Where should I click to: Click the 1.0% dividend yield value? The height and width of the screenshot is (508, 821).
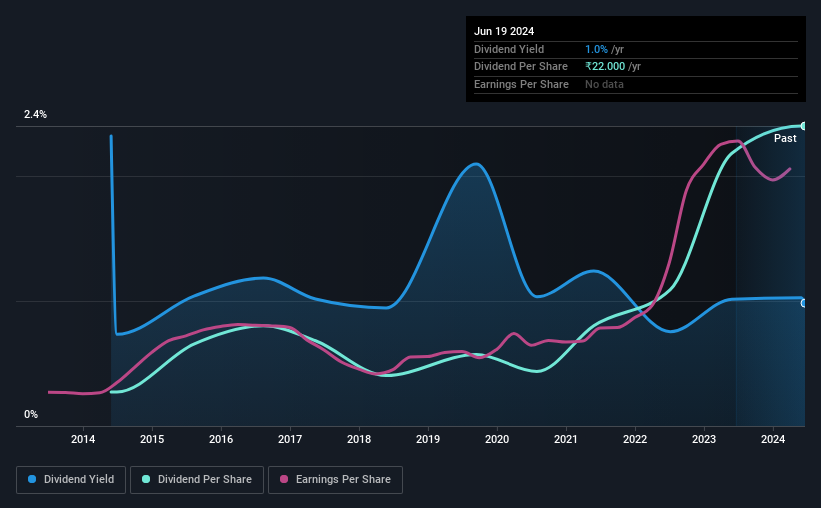tap(596, 49)
